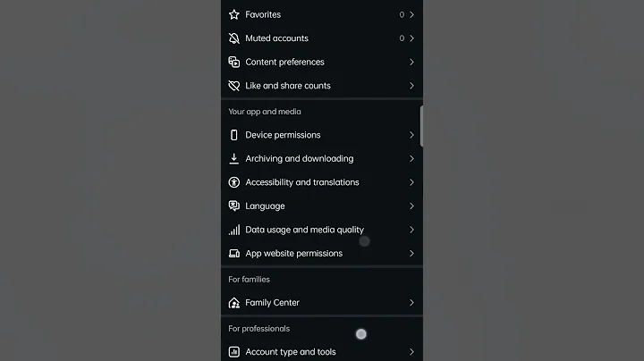Tap the Accessibility and translations icon
Image resolution: width=644 pixels, height=361 pixels.
pos(234,182)
